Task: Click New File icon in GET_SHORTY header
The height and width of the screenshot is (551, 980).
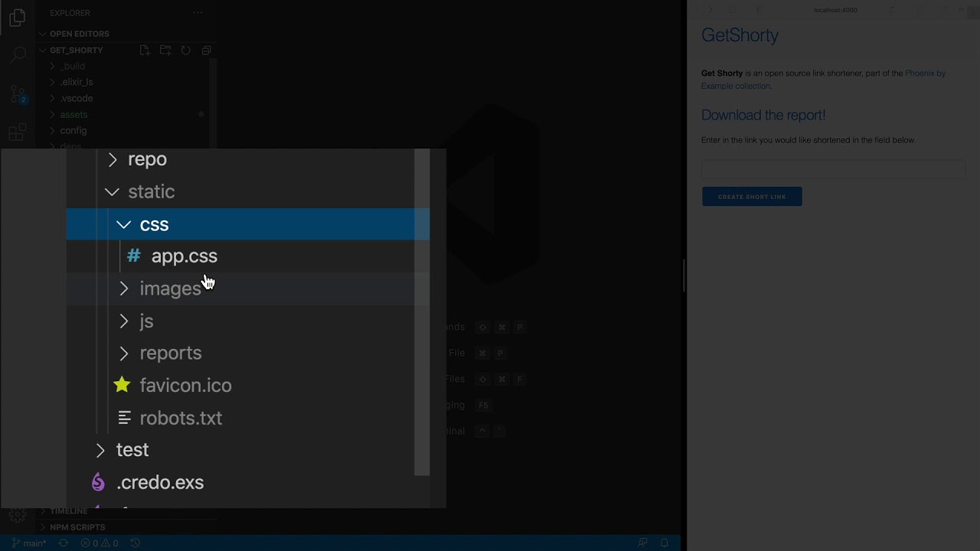Action: pyautogui.click(x=145, y=51)
